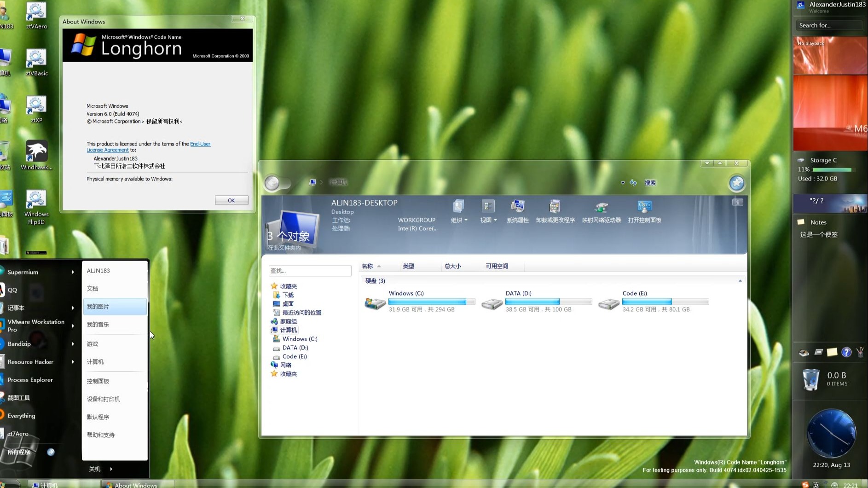Select 下载 in navigation tree
Image resolution: width=868 pixels, height=488 pixels.
tap(284, 295)
